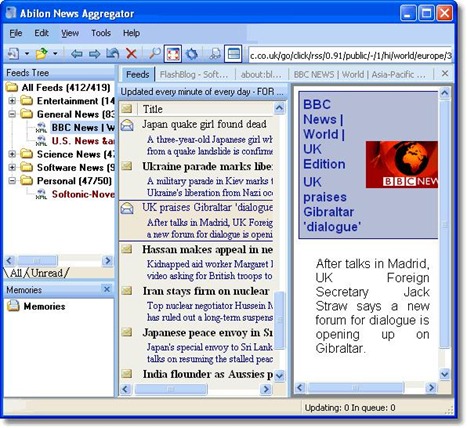The width and height of the screenshot is (467, 428).
Task: Open 'Japan quake girl found dead' article
Action: coord(204,124)
